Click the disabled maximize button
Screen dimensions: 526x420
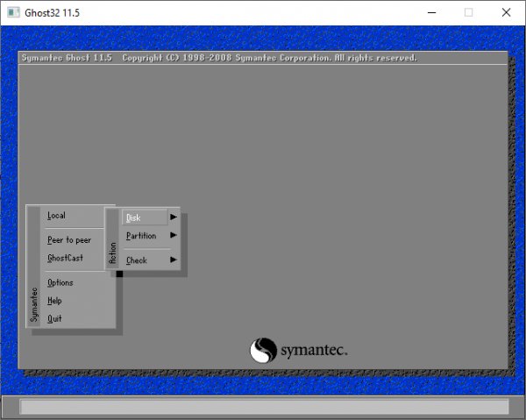pos(469,13)
